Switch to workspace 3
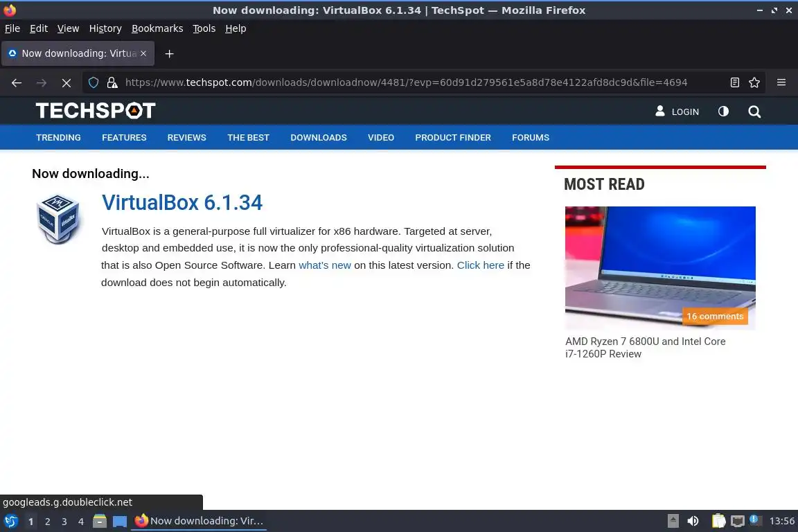Screen dimensions: 798x532 [64, 522]
